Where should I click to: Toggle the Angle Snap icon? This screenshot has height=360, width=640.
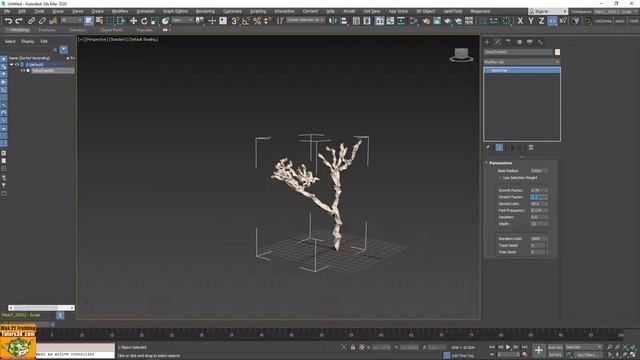(246, 21)
